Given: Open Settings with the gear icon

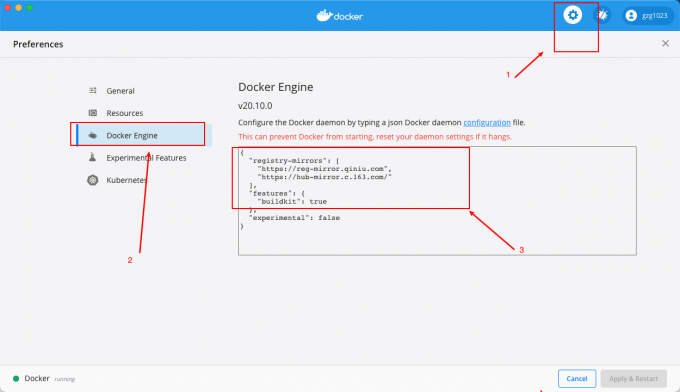Looking at the screenshot, I should pyautogui.click(x=572, y=15).
